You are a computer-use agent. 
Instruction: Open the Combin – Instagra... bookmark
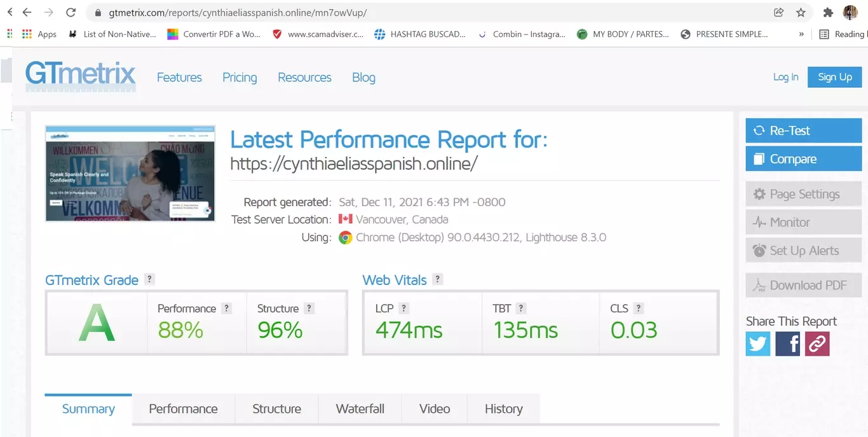point(522,34)
